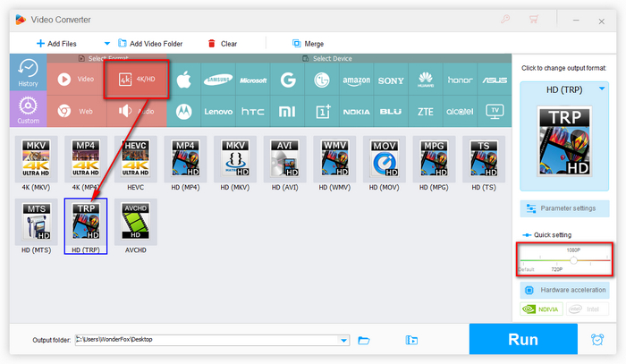This screenshot has height=364, width=626.
Task: Select the 4K/HD format category
Action: (137, 79)
